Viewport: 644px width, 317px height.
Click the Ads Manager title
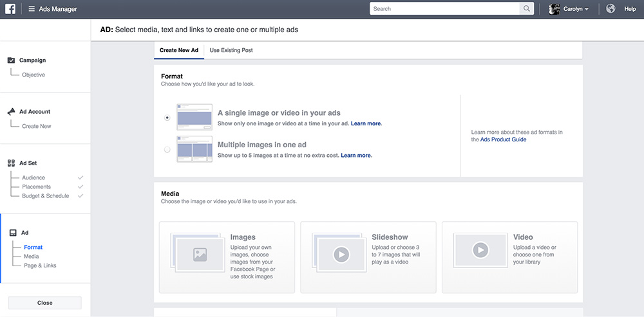click(x=58, y=9)
